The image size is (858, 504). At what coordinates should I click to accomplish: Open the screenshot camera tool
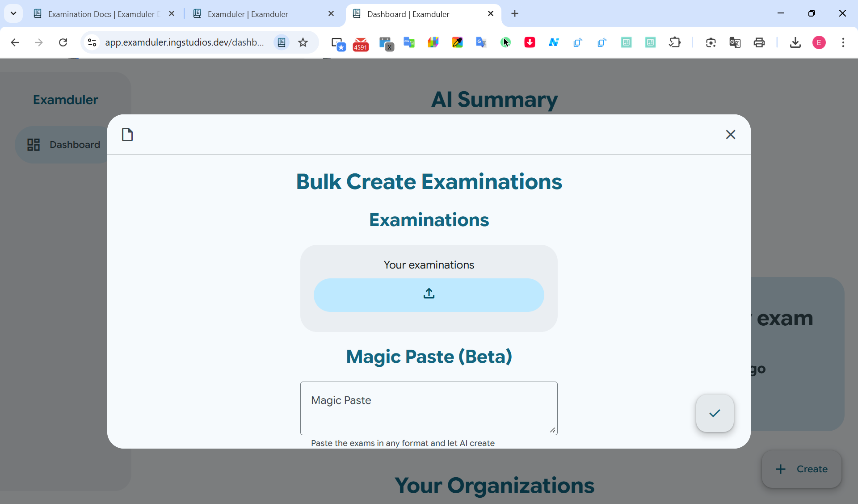[711, 42]
